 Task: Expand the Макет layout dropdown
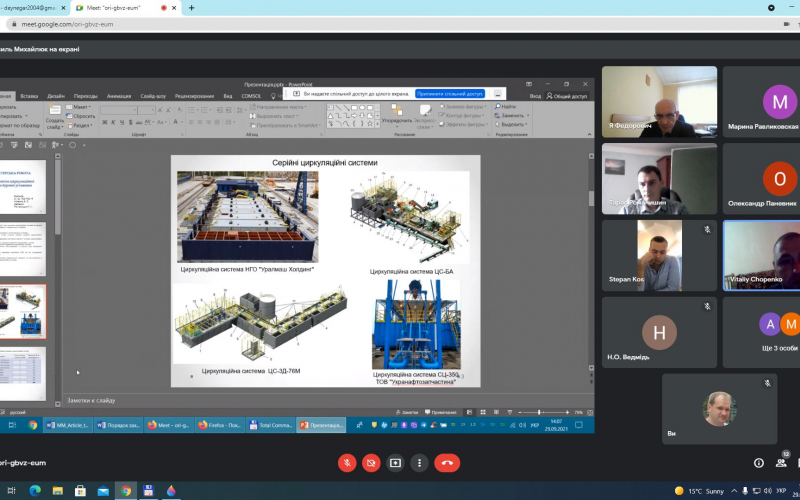[79, 107]
